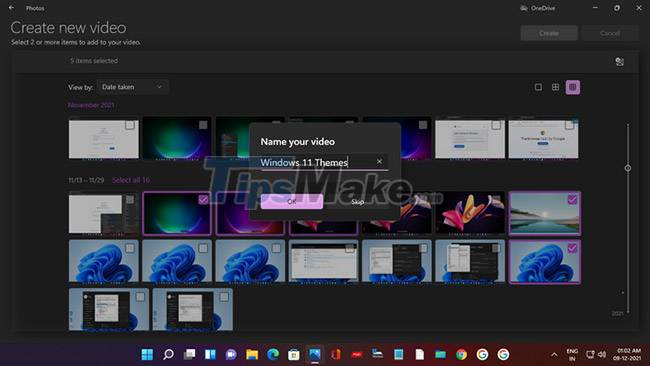The image size is (650, 366).
Task: Click the Cancel button at top right
Action: click(610, 33)
